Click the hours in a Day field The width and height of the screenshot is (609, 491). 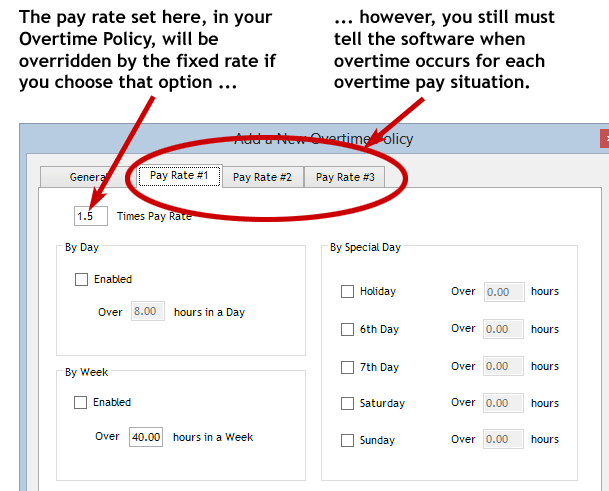coord(148,312)
